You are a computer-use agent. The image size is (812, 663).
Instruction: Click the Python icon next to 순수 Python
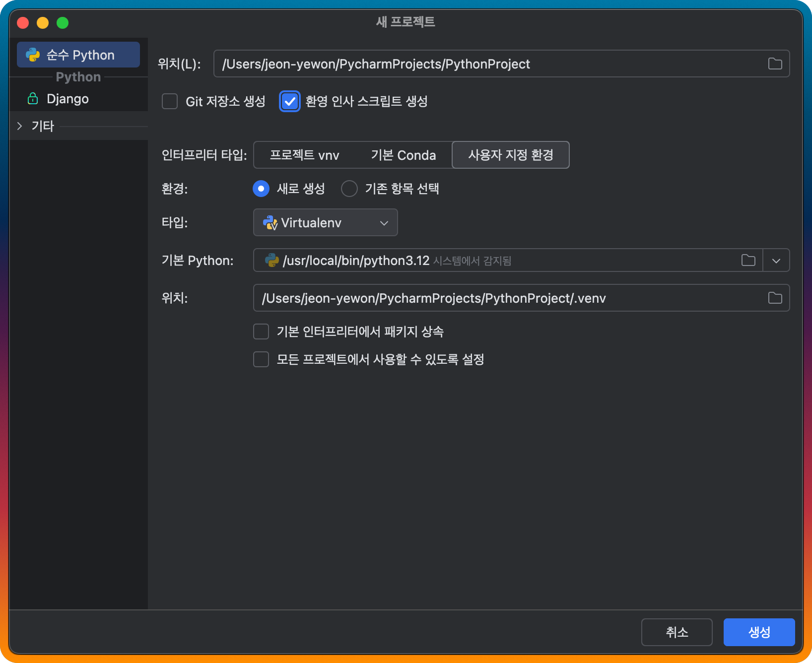(x=33, y=55)
